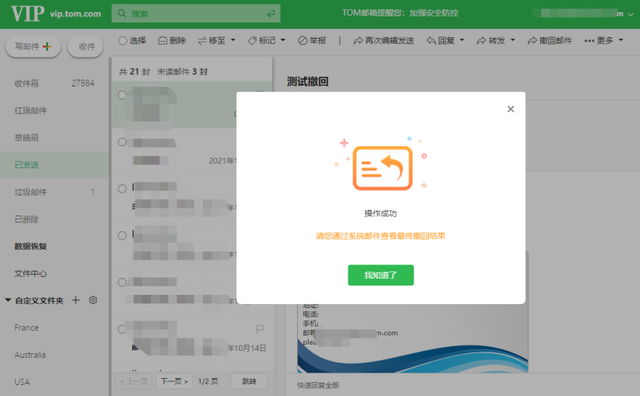Click 再次编辑发送 re-edit and send
The image size is (640, 396).
click(384, 40)
